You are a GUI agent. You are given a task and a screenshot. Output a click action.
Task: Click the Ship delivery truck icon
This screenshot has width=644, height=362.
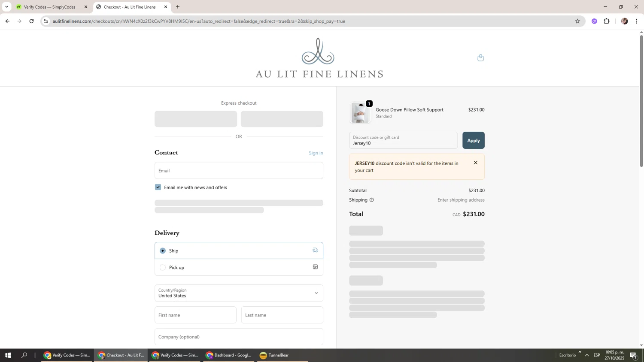(315, 250)
